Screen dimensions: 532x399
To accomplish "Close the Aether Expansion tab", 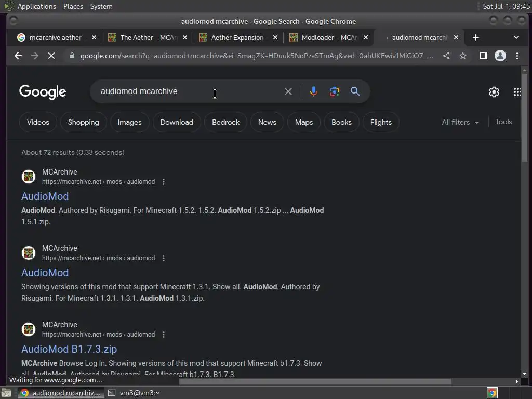I will (x=275, y=37).
